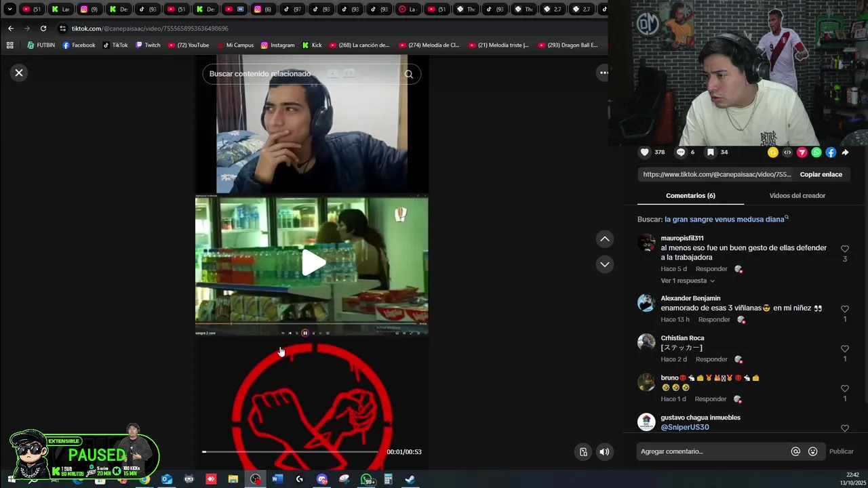The width and height of the screenshot is (868, 488).
Task: Focus the Agregar comentario field
Action: coord(712,451)
